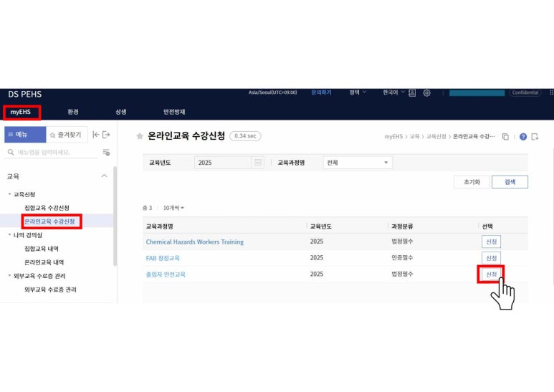Collapse the 교육 section chevron
Viewport: 554px width, 392px height.
point(104,176)
